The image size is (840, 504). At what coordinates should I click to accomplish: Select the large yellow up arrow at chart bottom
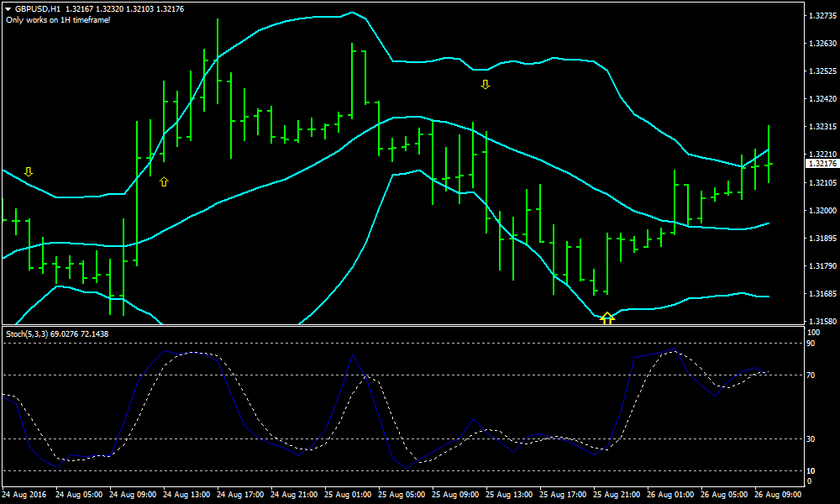tap(607, 318)
